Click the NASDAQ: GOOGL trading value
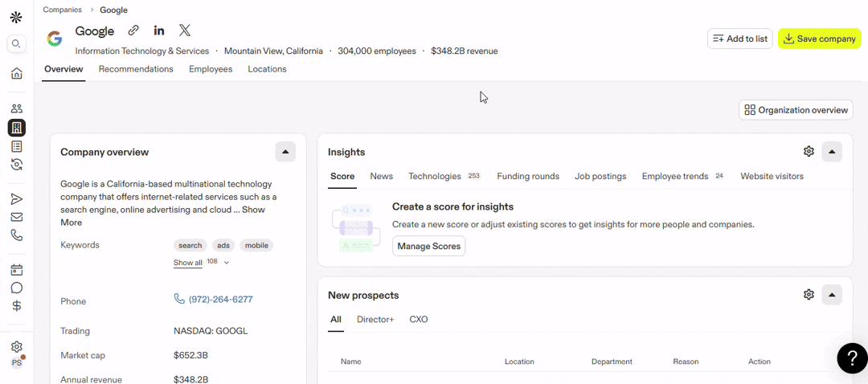This screenshot has width=868, height=384. (x=211, y=331)
